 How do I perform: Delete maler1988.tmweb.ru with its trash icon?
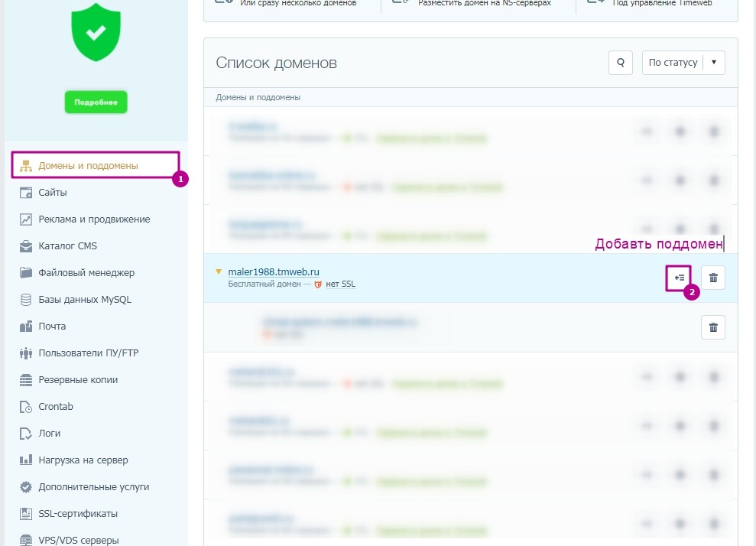pos(713,278)
